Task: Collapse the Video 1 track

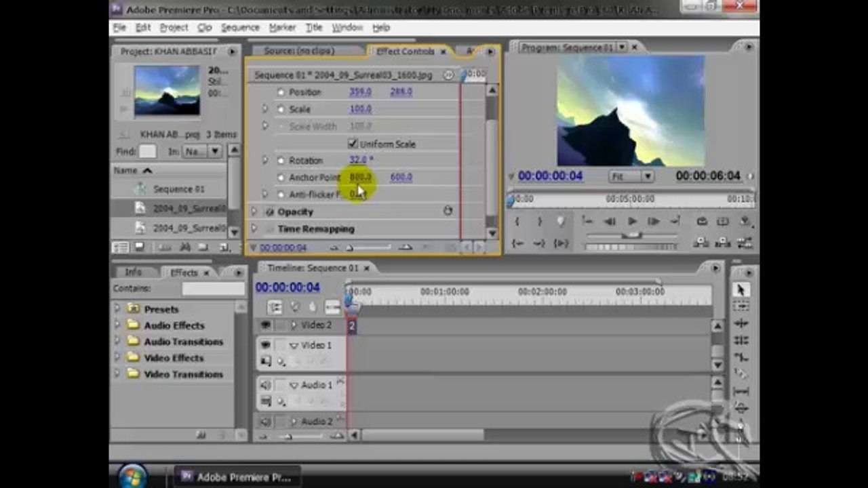Action: click(294, 346)
